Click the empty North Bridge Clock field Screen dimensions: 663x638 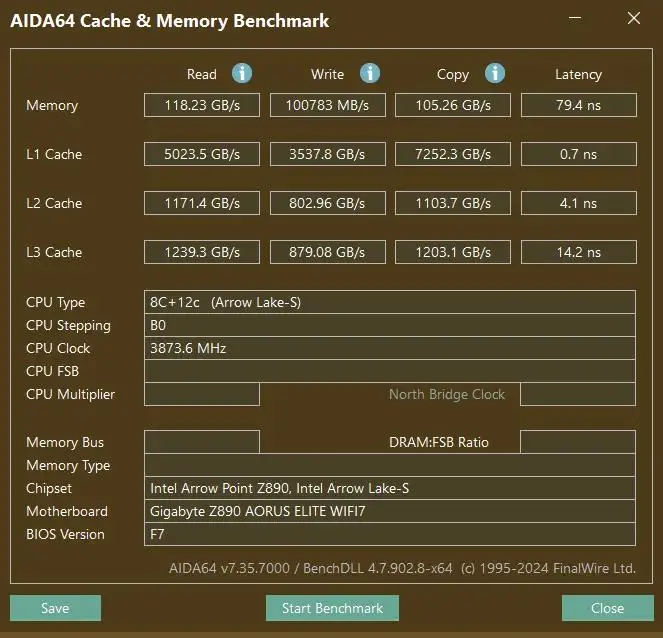click(578, 394)
